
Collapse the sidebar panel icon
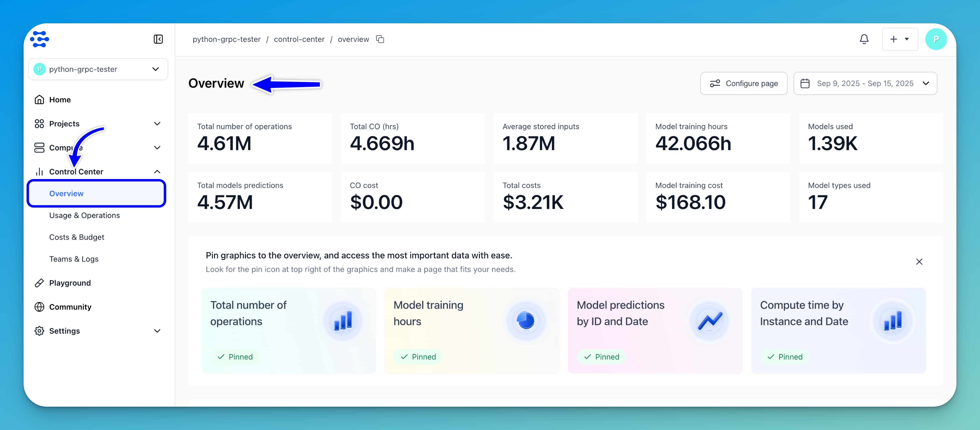[x=158, y=39]
